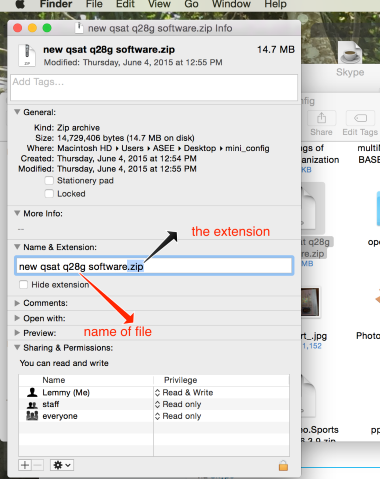Select the q28g zip file in Finder window

click(313, 208)
